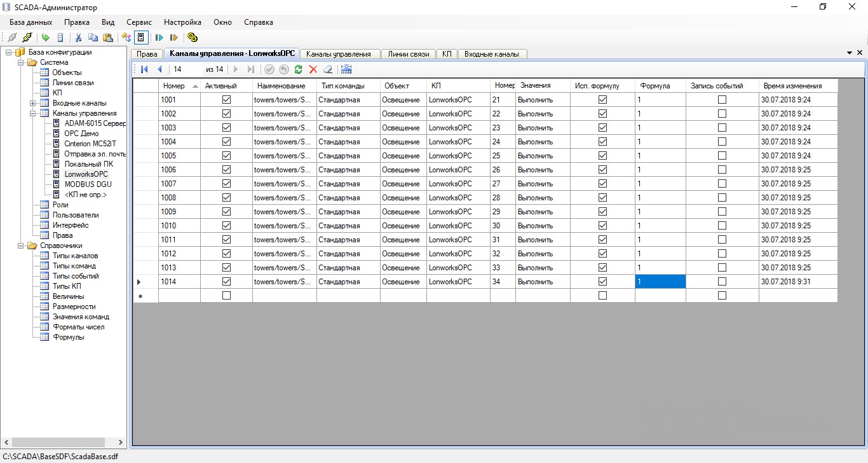This screenshot has height=463, width=868.
Task: Click the right arrow of the tree scrollbar
Action: click(x=121, y=442)
